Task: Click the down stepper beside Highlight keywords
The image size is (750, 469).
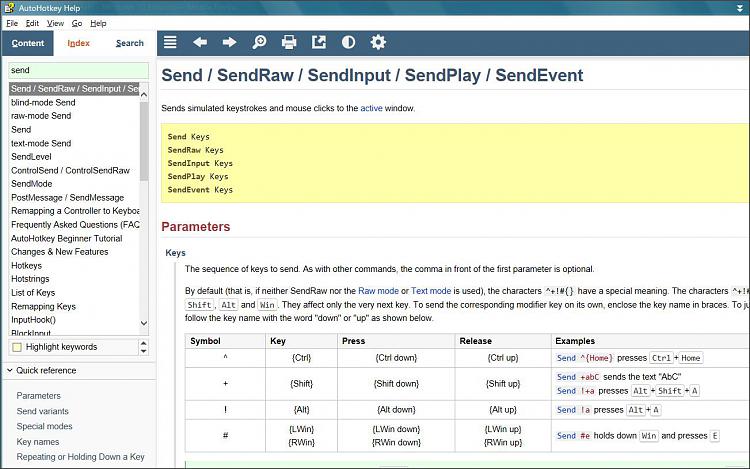Action: click(x=143, y=351)
